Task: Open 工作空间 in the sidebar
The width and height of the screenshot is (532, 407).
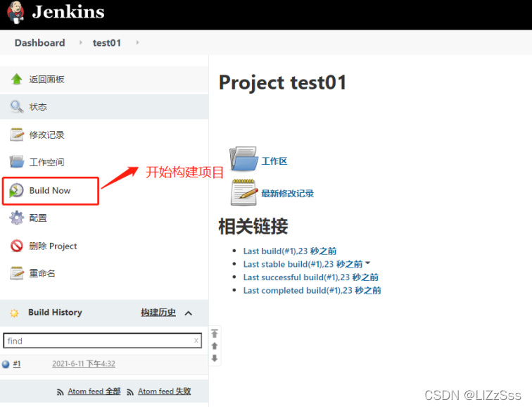Action: click(46, 162)
